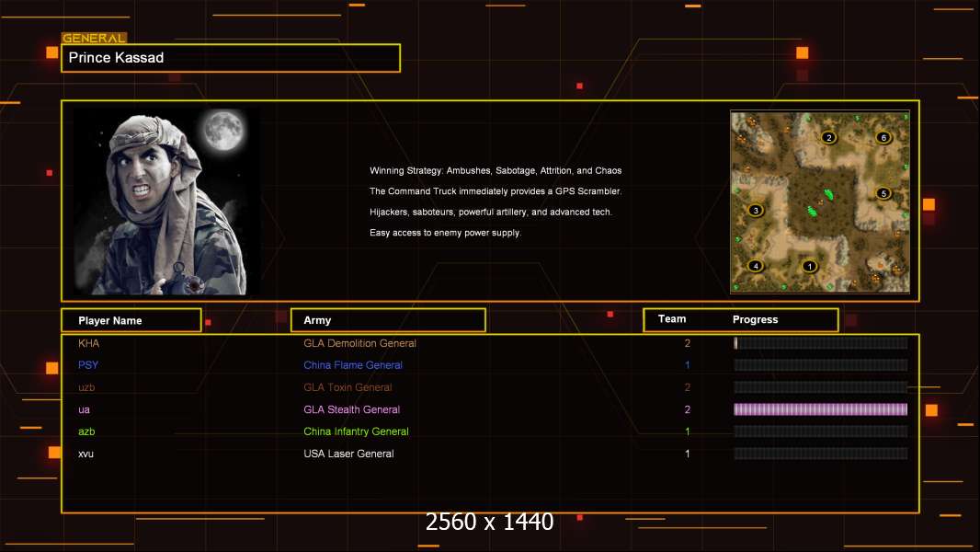The width and height of the screenshot is (980, 552).
Task: Click the green units at minimap center
Action: pos(816,202)
